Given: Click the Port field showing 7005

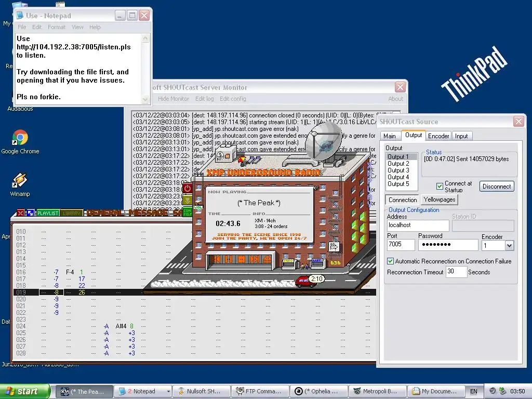Looking at the screenshot, I should [401, 245].
